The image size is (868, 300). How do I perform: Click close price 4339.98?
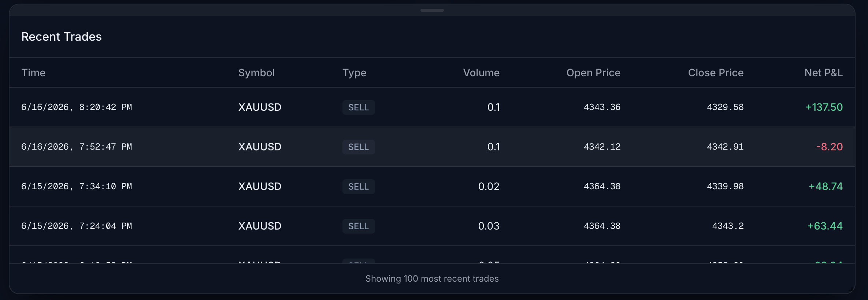(725, 186)
